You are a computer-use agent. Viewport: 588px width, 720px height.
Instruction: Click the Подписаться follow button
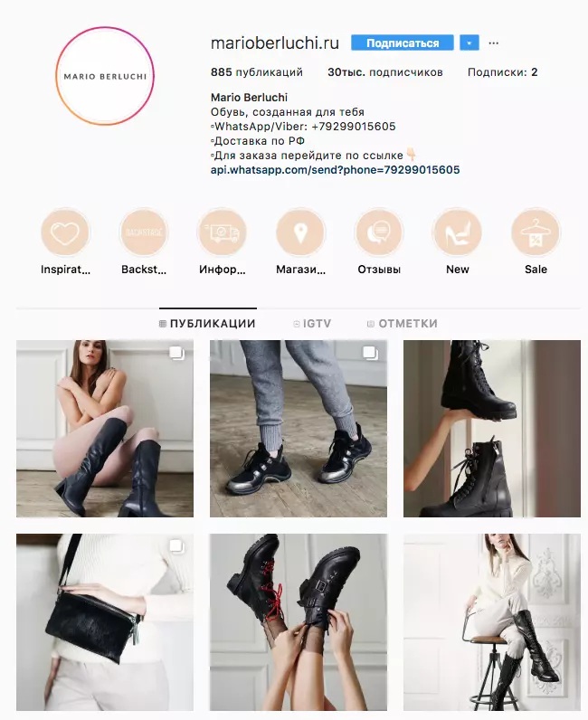(x=403, y=43)
